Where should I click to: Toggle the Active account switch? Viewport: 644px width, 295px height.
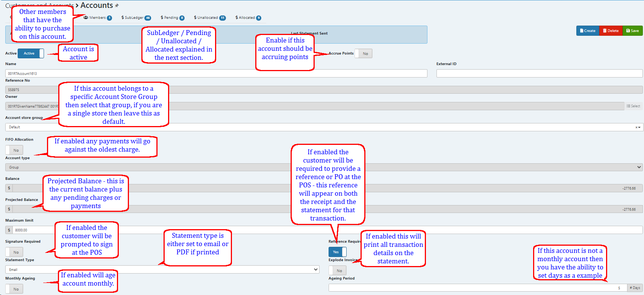point(31,53)
